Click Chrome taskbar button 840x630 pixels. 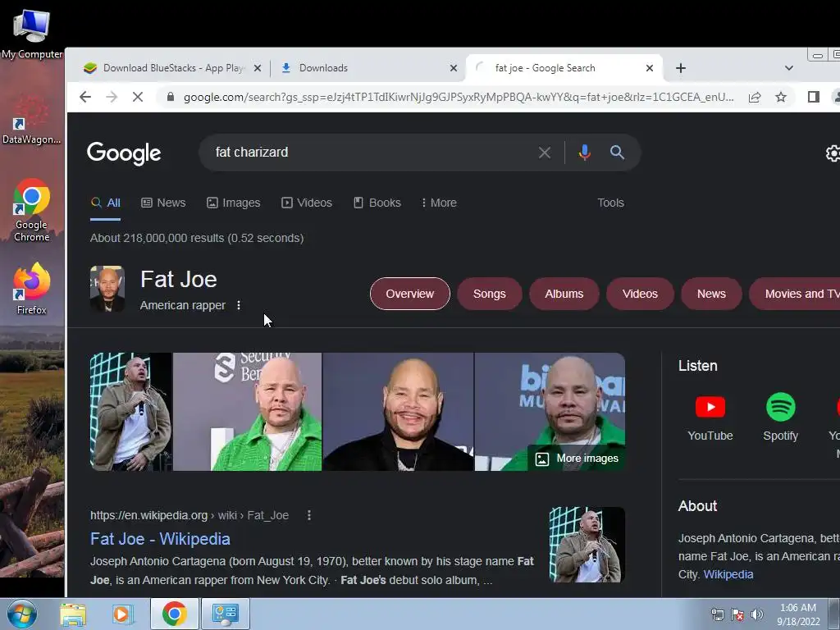point(174,614)
